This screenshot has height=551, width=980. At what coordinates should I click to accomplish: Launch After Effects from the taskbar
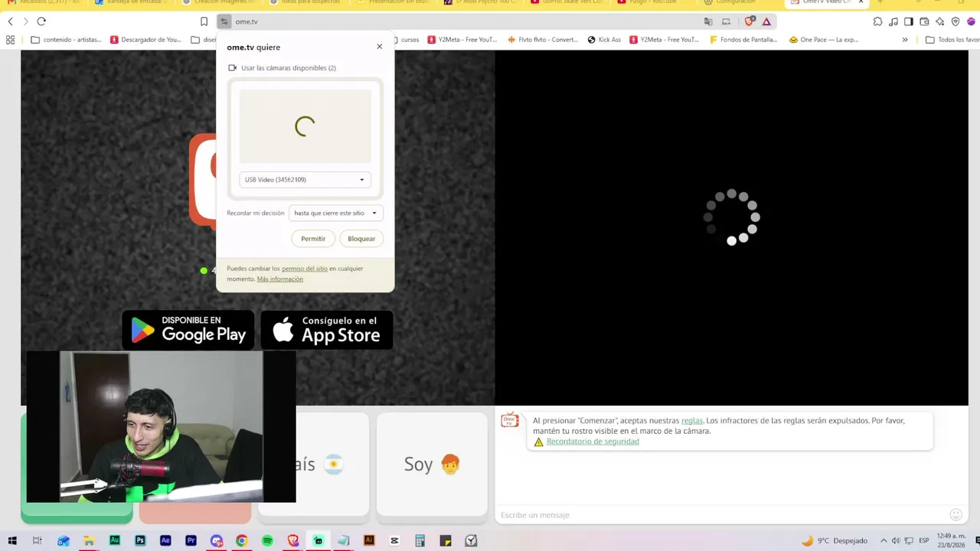(x=165, y=540)
